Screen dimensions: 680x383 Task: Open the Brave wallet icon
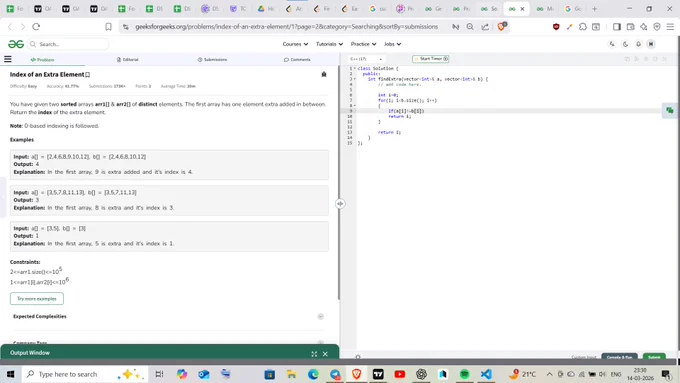[631, 27]
